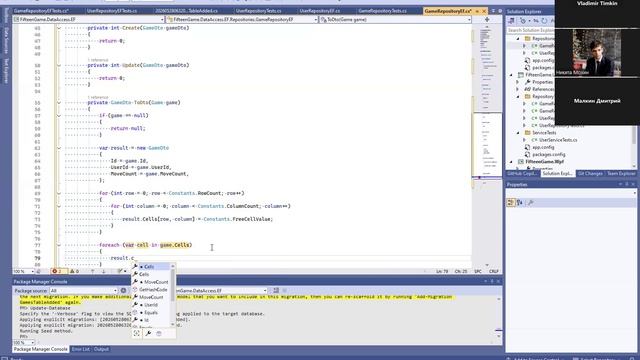Click the editor minimap scroll overview

[x=487, y=145]
